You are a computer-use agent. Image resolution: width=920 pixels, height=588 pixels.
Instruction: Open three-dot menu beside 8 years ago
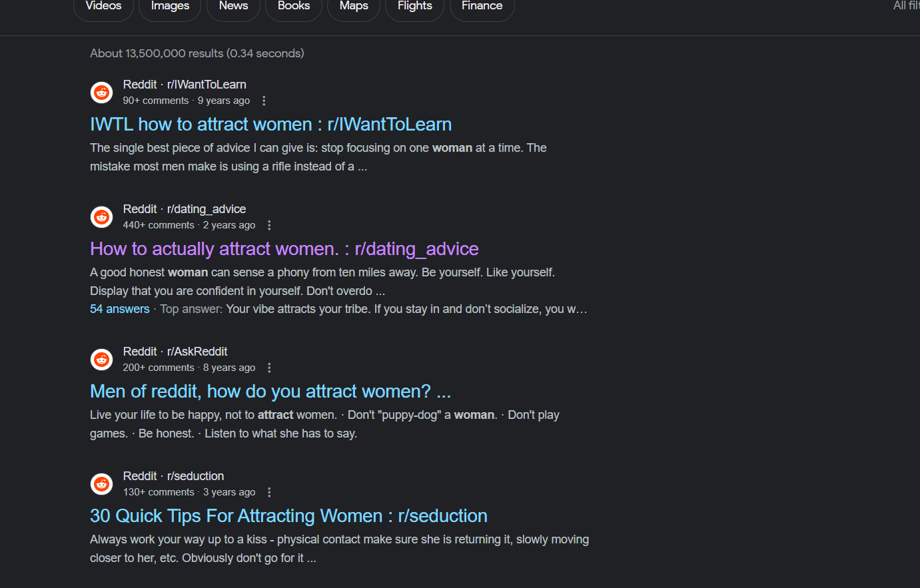click(269, 368)
